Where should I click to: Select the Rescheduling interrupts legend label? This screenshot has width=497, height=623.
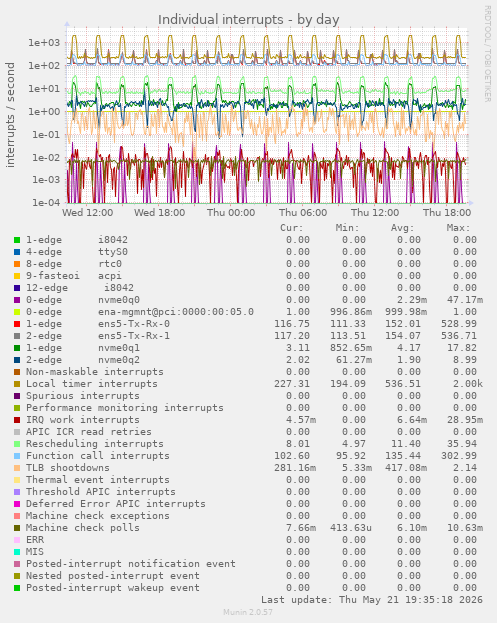[95, 444]
